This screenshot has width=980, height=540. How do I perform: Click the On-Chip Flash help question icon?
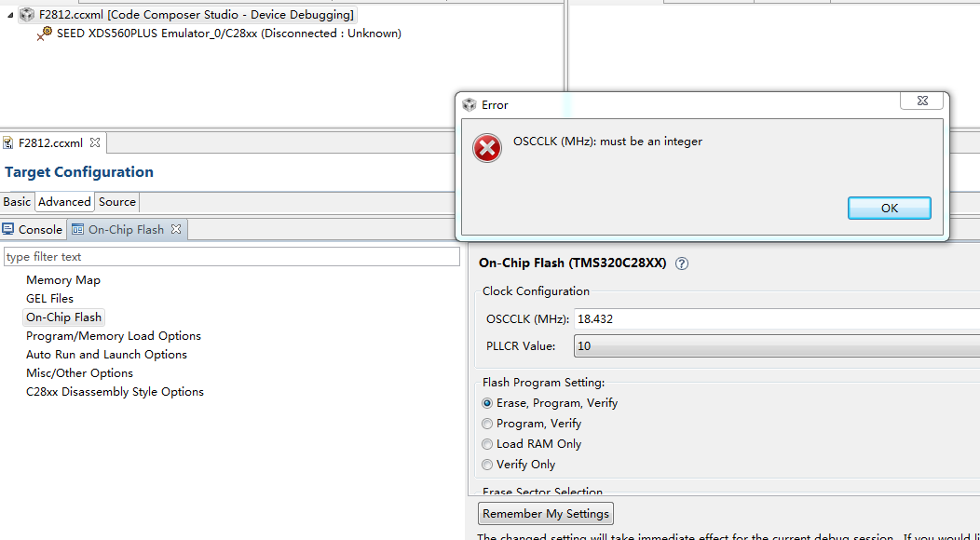coord(682,263)
